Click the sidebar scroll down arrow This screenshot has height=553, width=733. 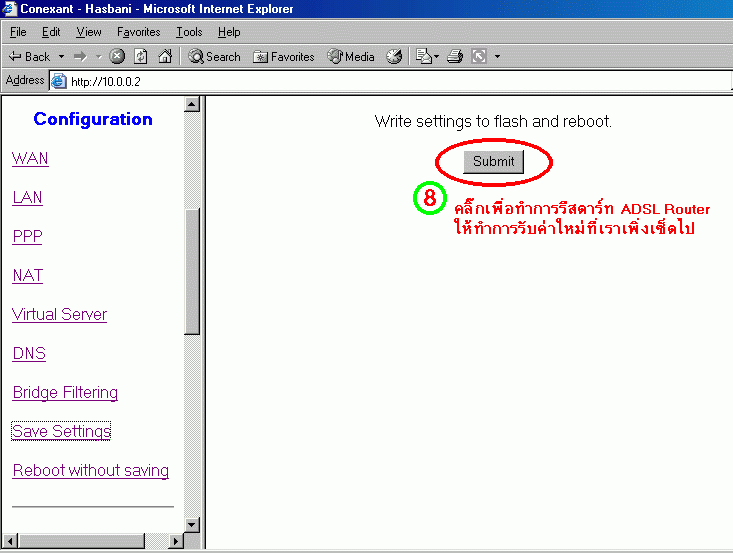click(192, 524)
